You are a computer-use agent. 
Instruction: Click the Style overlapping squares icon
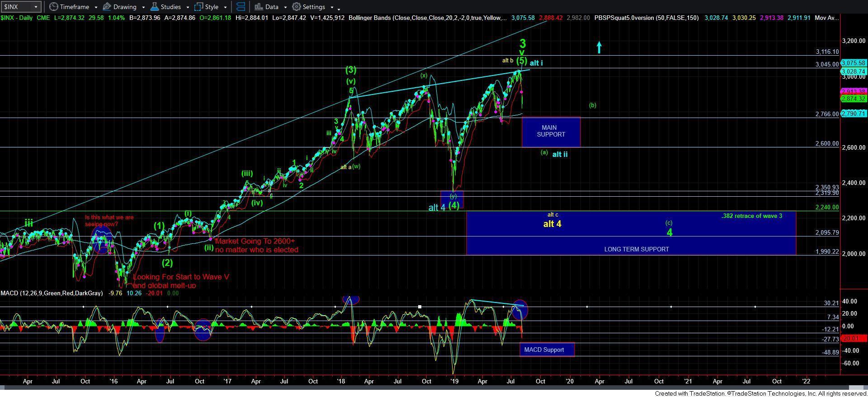point(198,7)
